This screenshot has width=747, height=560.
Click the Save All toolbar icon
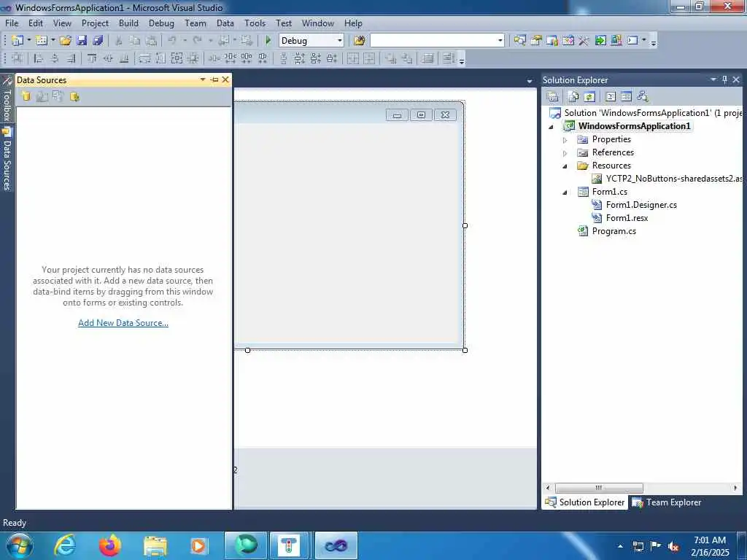point(98,41)
